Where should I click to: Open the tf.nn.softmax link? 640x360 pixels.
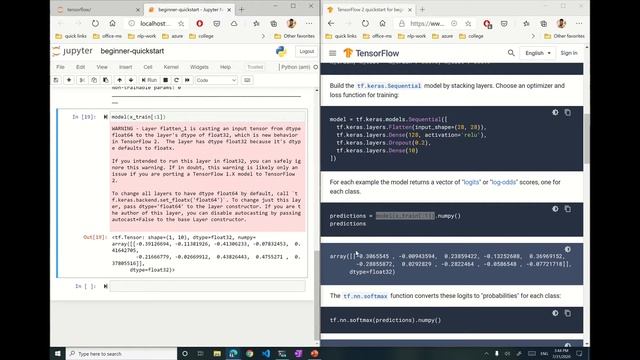click(365, 296)
